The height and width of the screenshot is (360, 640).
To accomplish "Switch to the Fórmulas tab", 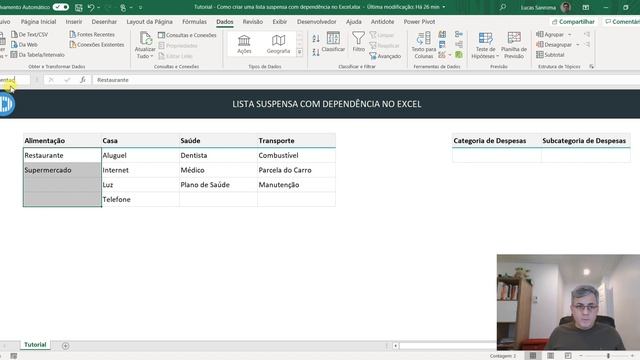I will tap(194, 22).
